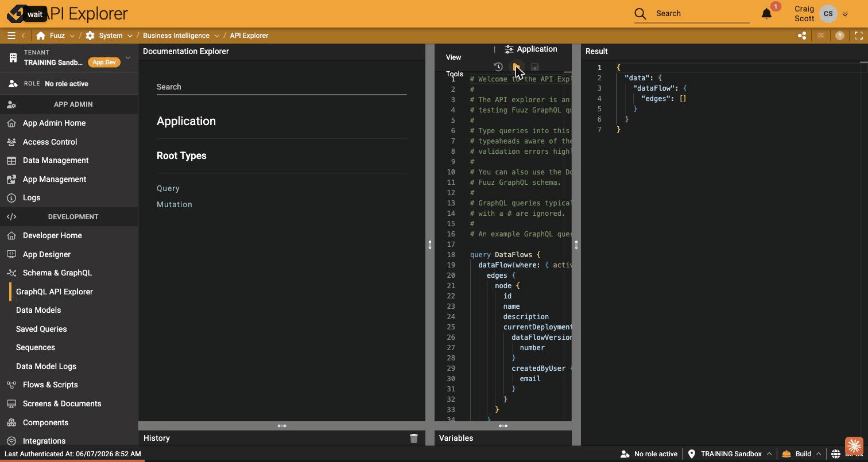Viewport: 868px width, 462px height.
Task: Click the globe language icon in status bar
Action: (836, 454)
